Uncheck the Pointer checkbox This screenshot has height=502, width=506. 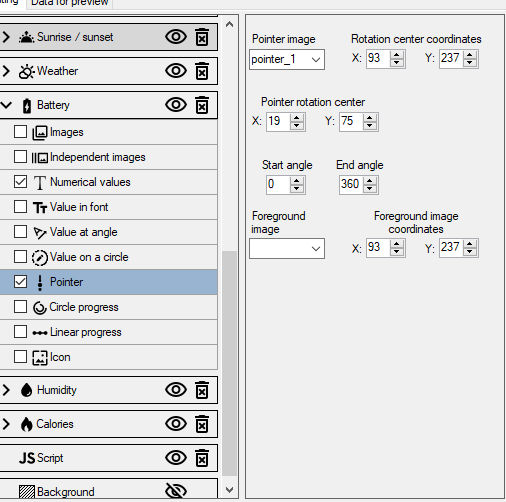click(20, 282)
